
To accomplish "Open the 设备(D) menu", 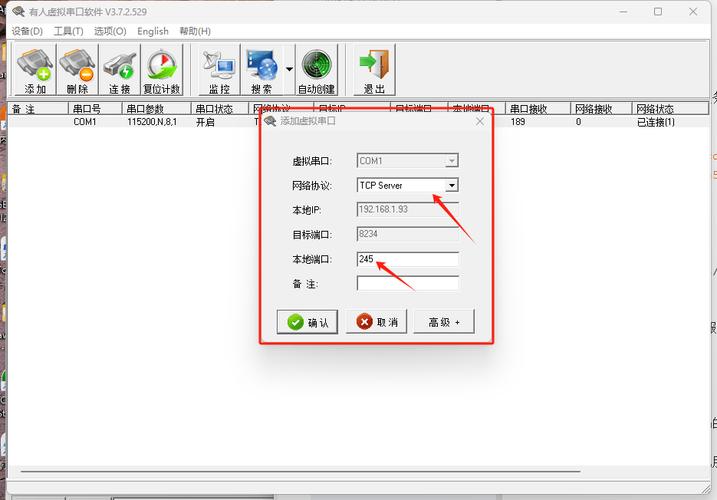I will 27,31.
